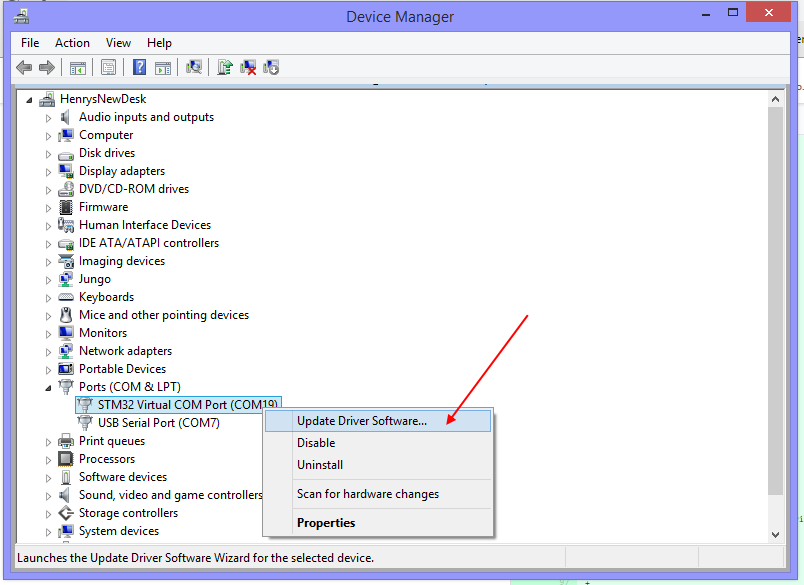
Task: Choose Update Driver Software from context menu
Action: [360, 420]
